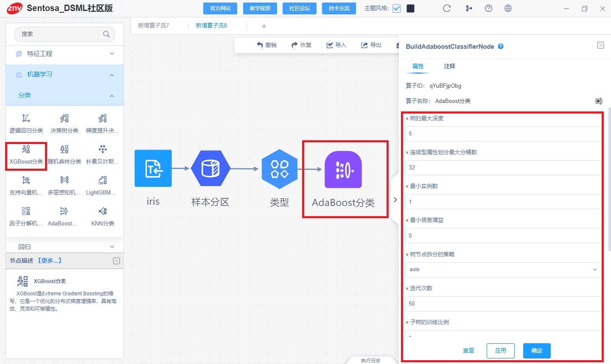Select the 因子分解机 operator icon

[26, 211]
